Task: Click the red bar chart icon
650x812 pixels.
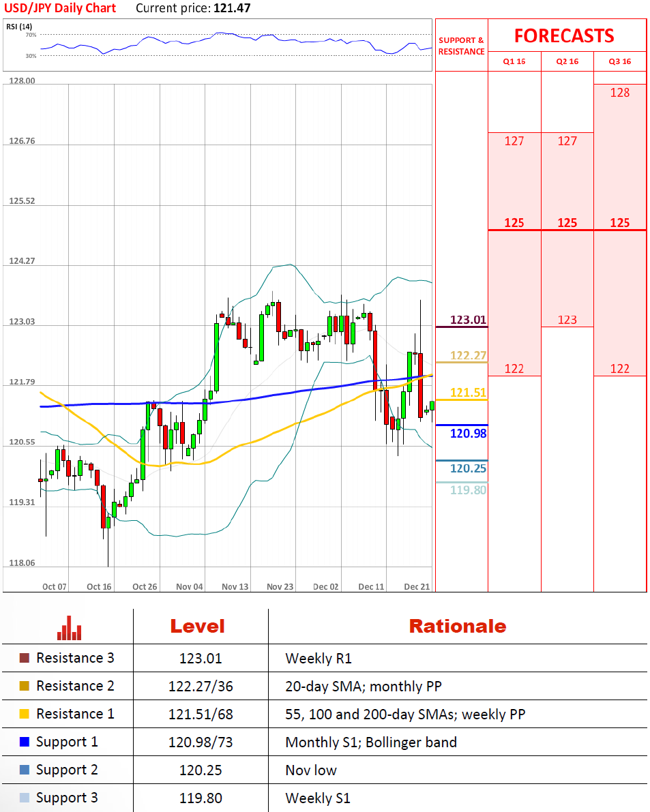Action: (x=69, y=628)
